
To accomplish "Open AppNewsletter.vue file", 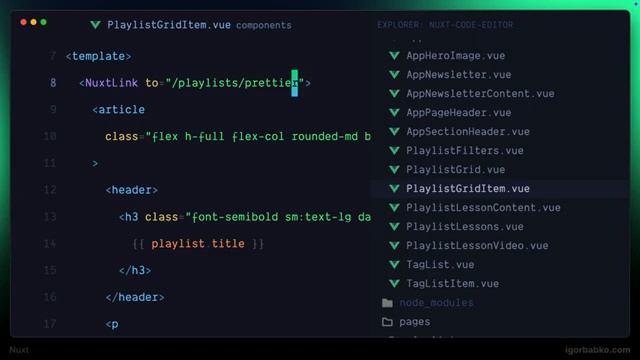I will (x=458, y=75).
